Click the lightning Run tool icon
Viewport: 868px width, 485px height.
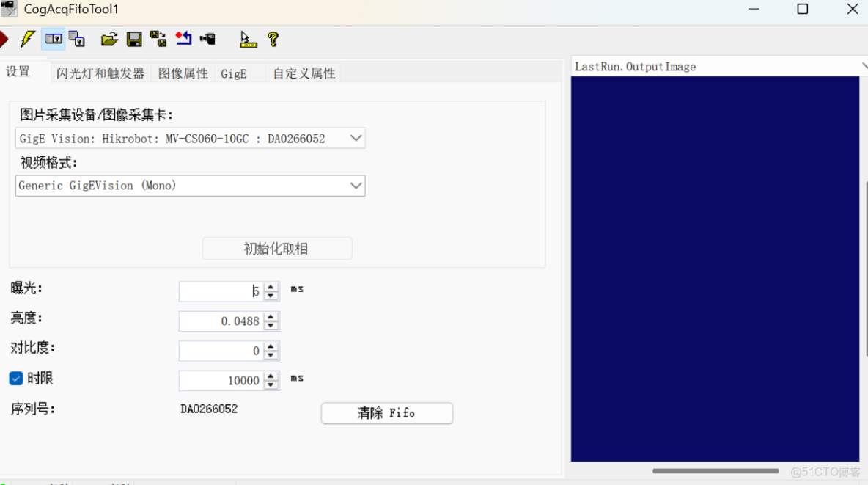(27, 38)
